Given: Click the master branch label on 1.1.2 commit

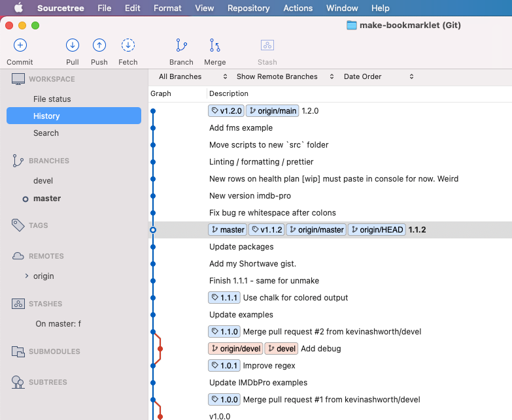Looking at the screenshot, I should pos(228,230).
